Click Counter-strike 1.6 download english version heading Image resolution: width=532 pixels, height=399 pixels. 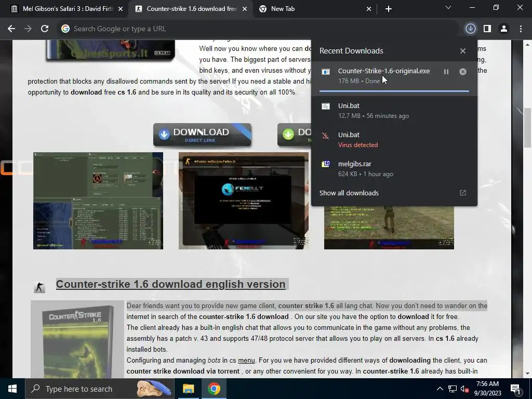pos(170,284)
